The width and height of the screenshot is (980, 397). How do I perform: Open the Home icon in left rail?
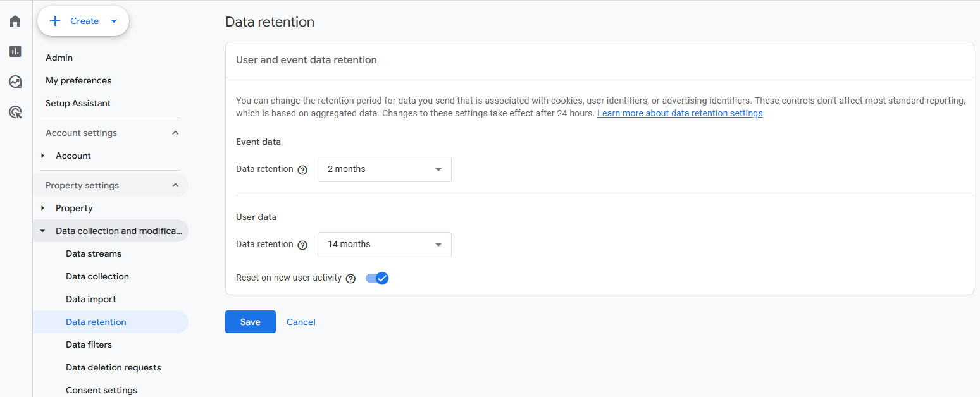(x=15, y=21)
